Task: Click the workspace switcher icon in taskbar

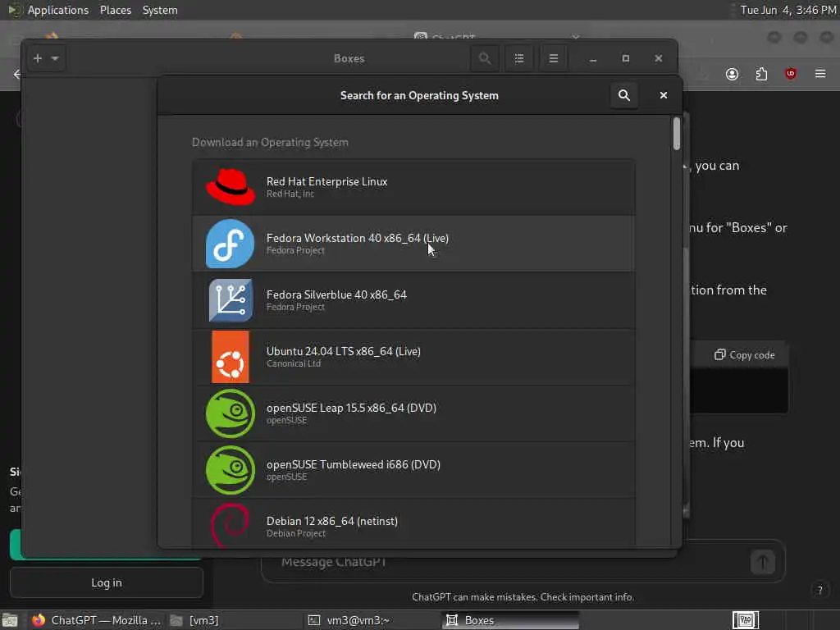Action: 745,620
